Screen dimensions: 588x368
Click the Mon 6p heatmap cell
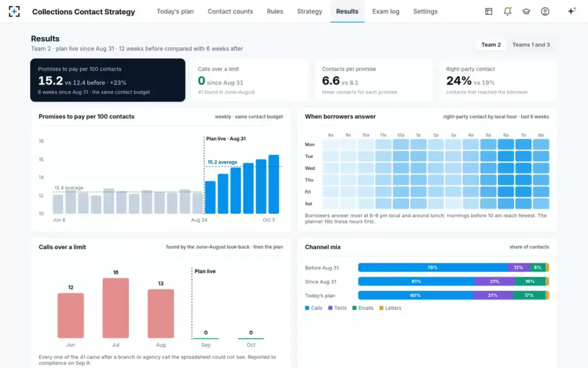[x=506, y=144]
